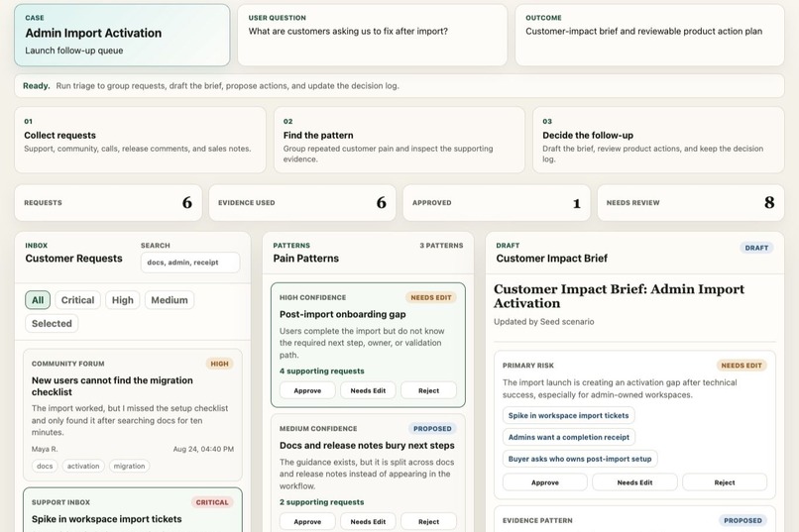This screenshot has width=799, height=532.
Task: Open Admins want a completion receipt chip
Action: tap(569, 437)
